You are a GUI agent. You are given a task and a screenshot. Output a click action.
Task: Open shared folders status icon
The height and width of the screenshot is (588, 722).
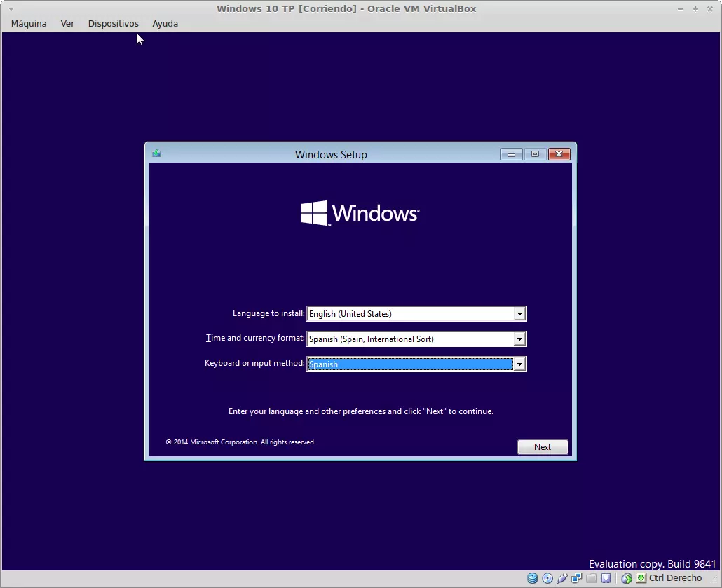[592, 578]
